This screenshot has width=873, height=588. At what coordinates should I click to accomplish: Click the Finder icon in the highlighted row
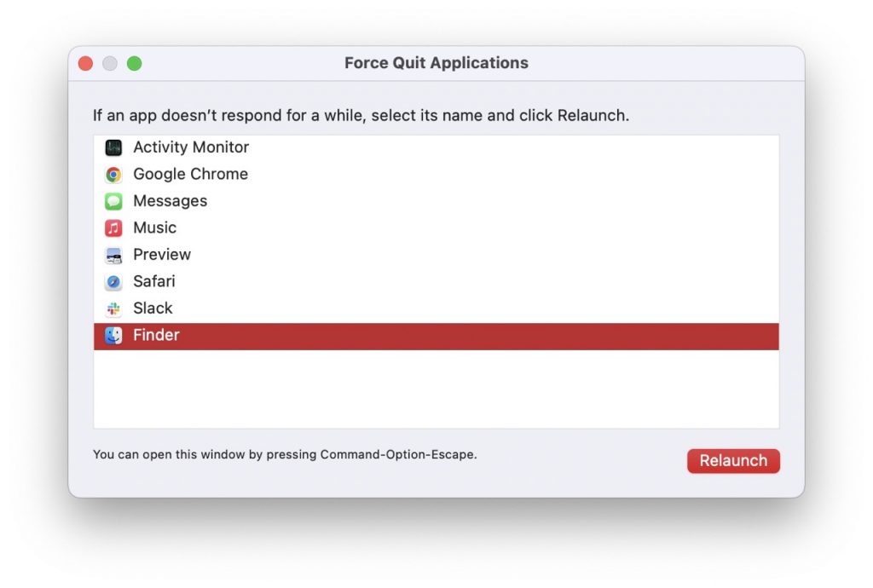point(113,335)
